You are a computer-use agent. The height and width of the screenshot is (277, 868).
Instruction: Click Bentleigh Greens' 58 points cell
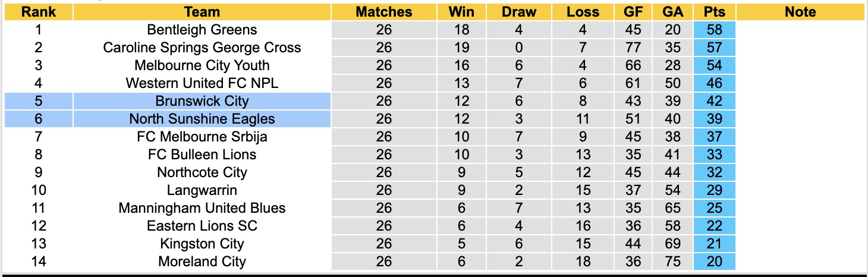(x=714, y=30)
